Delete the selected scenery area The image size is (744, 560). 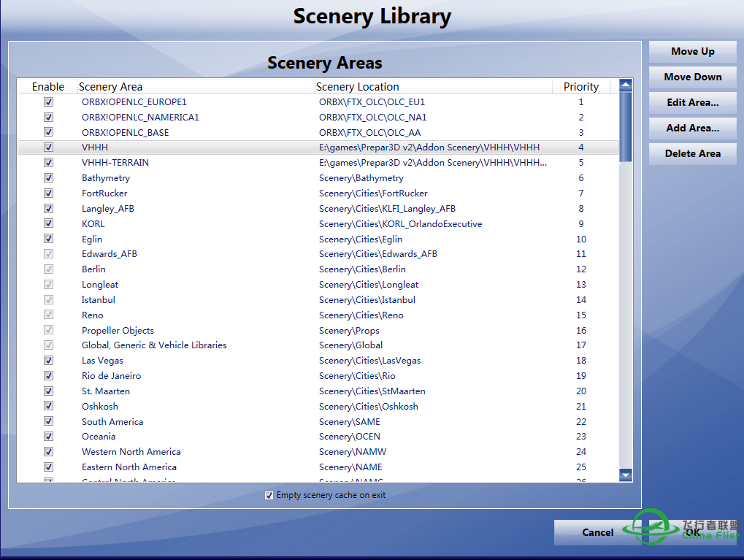click(x=692, y=154)
